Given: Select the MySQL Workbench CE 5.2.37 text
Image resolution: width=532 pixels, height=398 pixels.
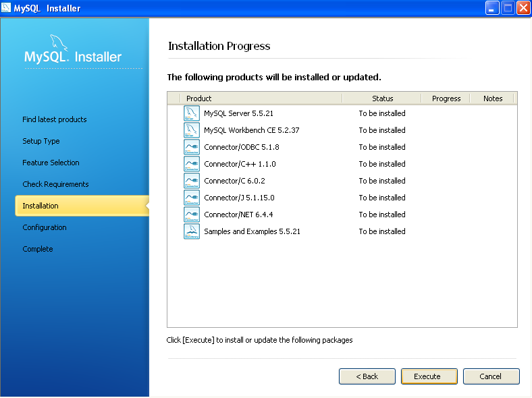Looking at the screenshot, I should [252, 130].
